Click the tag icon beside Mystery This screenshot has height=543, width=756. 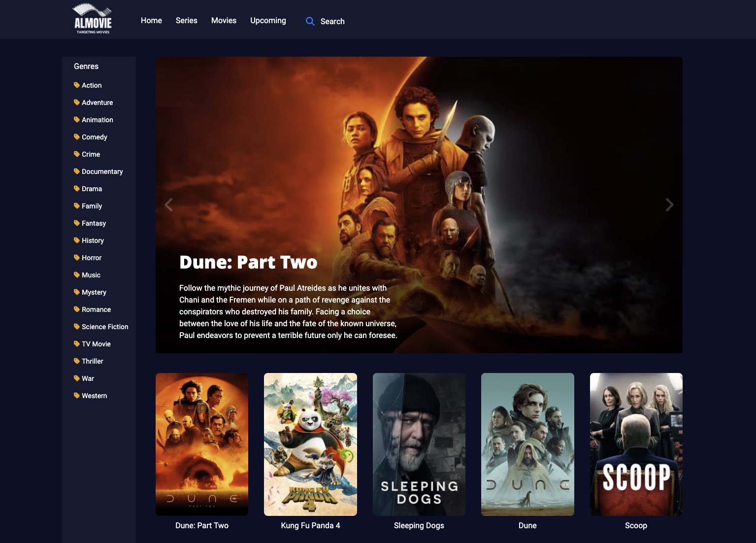click(77, 292)
